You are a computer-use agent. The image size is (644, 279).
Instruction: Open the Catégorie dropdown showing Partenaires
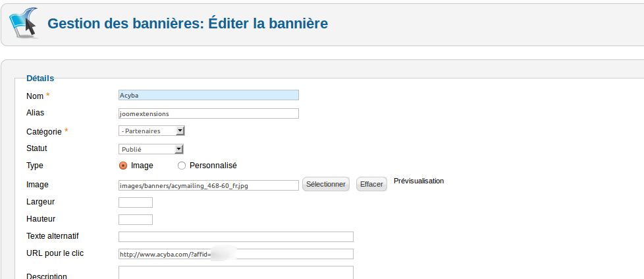(151, 131)
